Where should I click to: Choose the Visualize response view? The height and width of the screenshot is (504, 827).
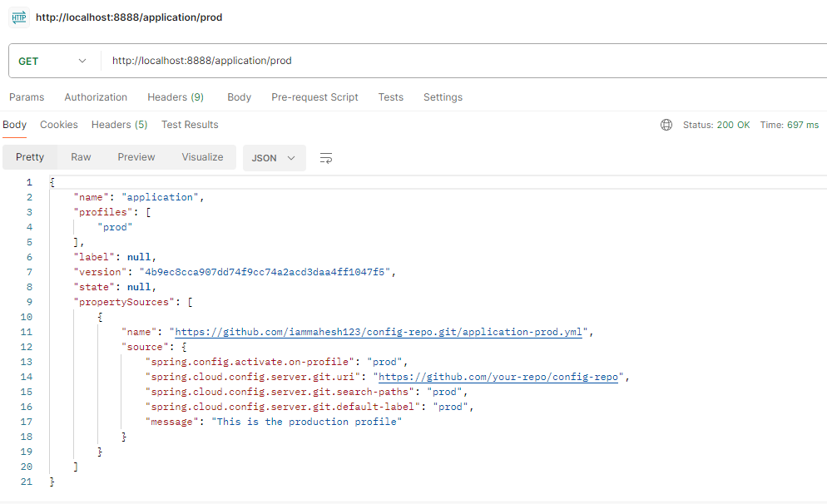(202, 157)
